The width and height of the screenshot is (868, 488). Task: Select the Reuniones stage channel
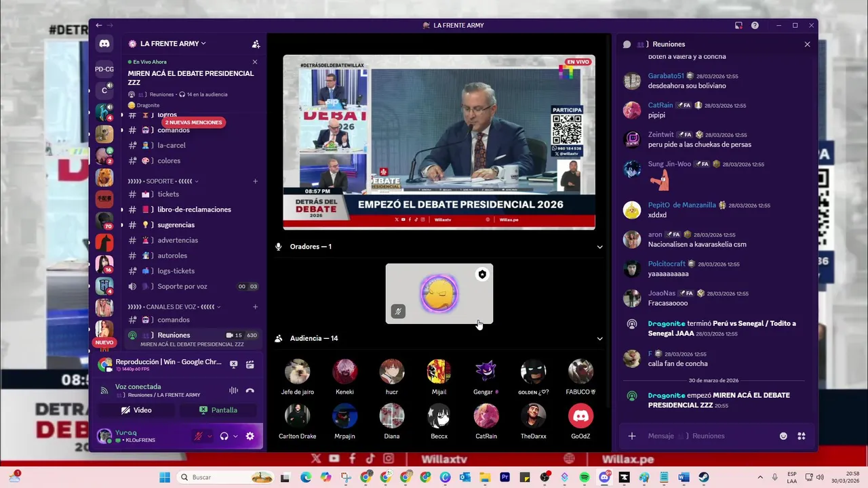193,339
